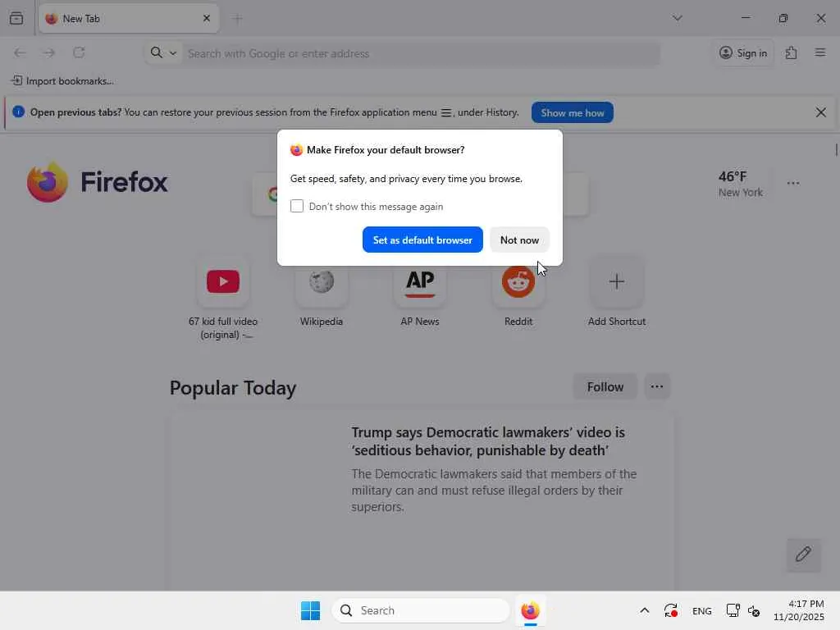This screenshot has height=630, width=840.
Task: Go forward with the forward arrow
Action: point(49,52)
